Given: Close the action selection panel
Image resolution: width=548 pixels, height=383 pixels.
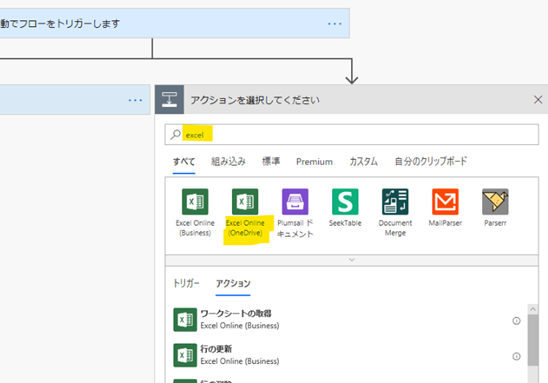Looking at the screenshot, I should click(538, 100).
